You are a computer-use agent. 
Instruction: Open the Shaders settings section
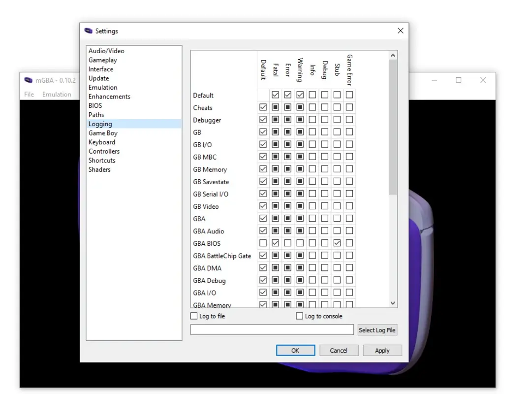99,169
